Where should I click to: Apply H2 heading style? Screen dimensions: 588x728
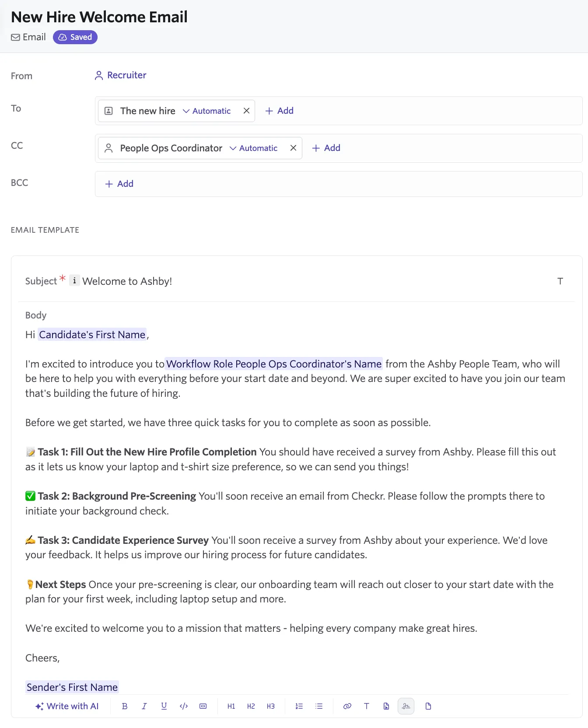pyautogui.click(x=251, y=706)
